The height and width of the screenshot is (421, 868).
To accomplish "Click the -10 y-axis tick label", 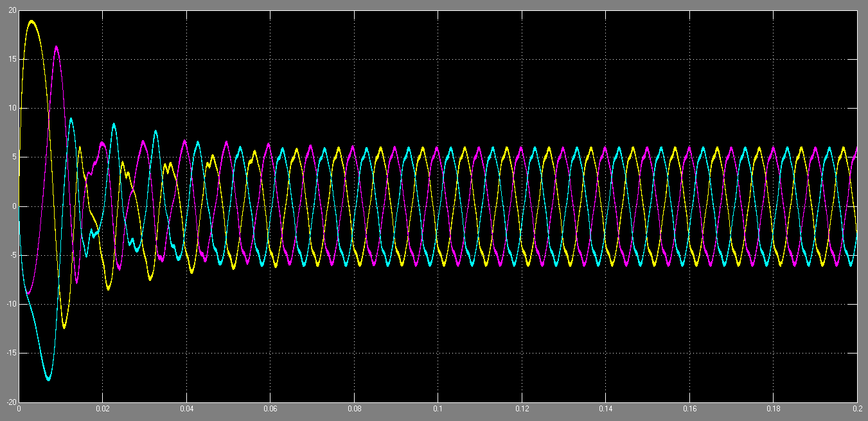I will pyautogui.click(x=11, y=304).
